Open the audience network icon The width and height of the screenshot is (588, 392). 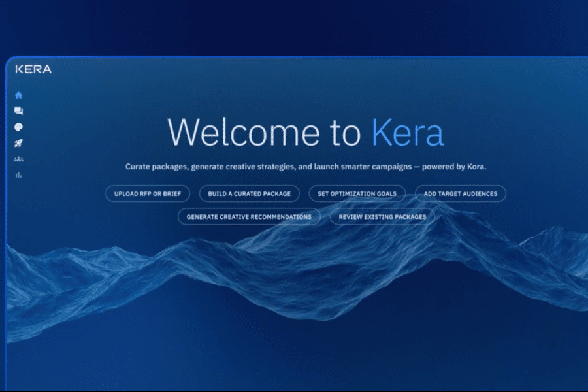point(18,159)
